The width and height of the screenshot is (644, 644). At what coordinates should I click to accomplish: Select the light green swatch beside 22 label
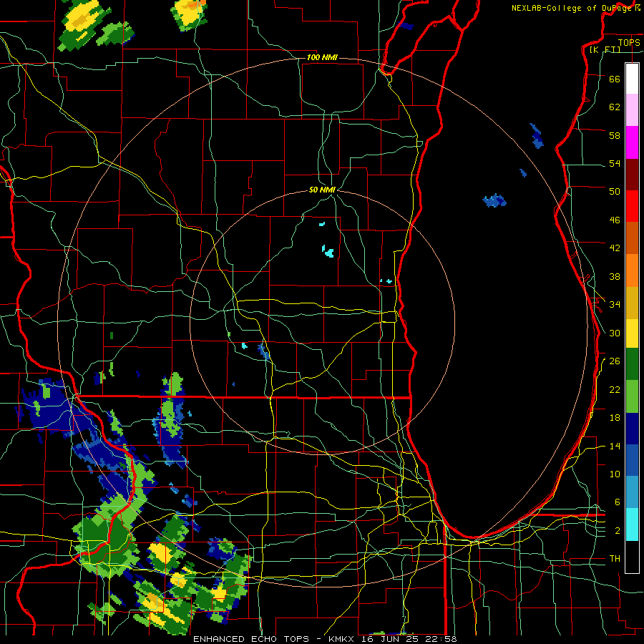click(632, 396)
